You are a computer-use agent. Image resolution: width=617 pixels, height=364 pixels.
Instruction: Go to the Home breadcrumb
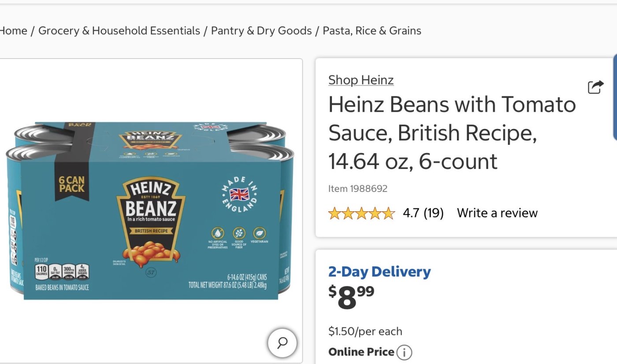(x=13, y=31)
